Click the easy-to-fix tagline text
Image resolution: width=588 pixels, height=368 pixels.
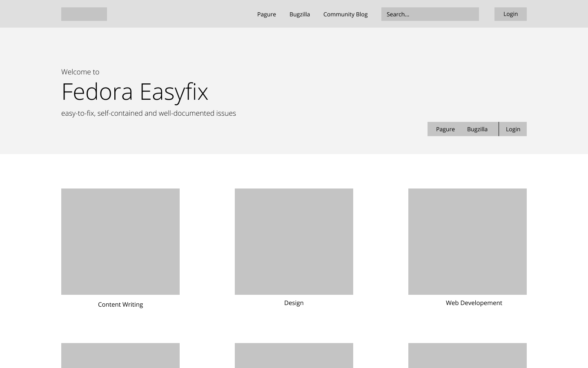pos(149,113)
